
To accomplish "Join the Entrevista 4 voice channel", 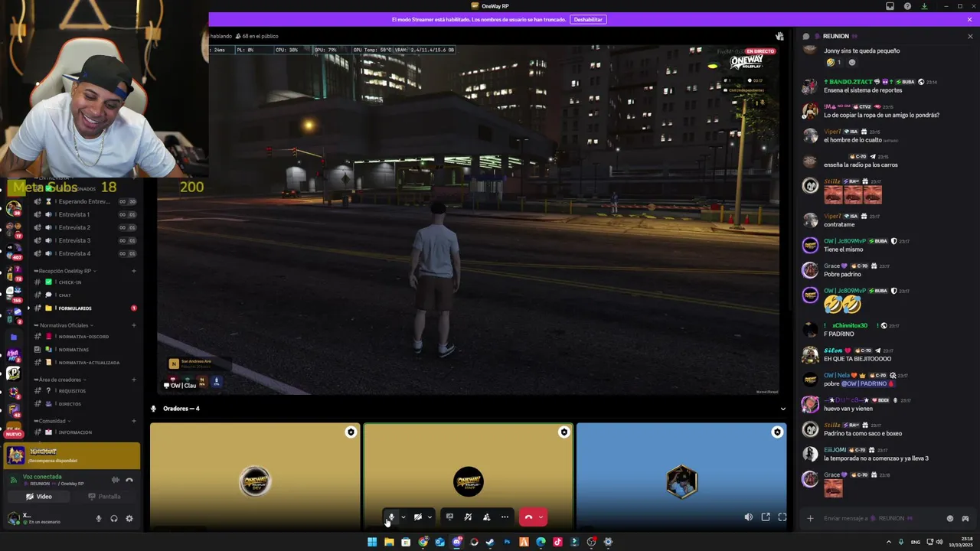I will 85,253.
